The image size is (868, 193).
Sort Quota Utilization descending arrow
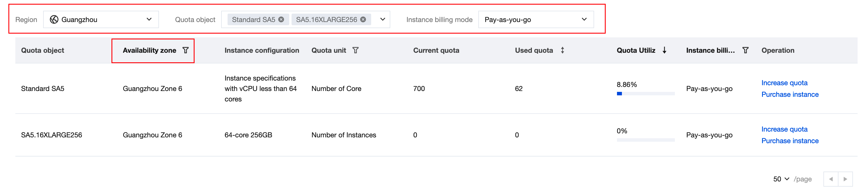[664, 50]
